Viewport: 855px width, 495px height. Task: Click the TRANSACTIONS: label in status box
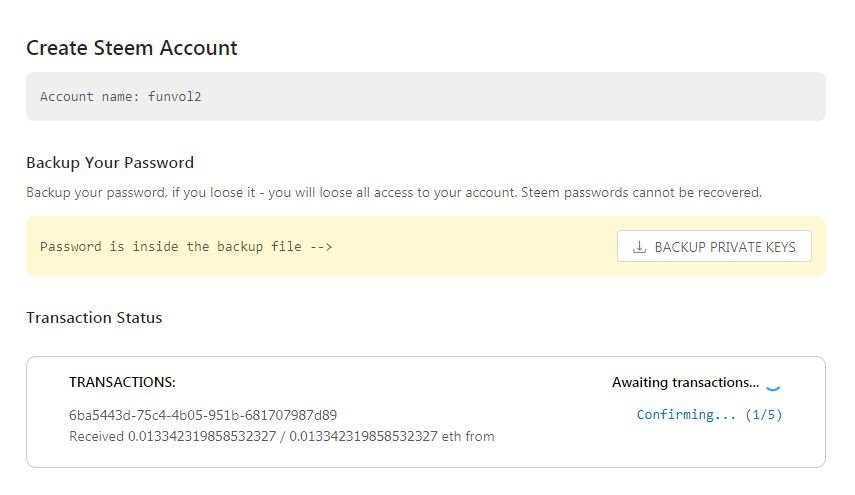[x=122, y=382]
